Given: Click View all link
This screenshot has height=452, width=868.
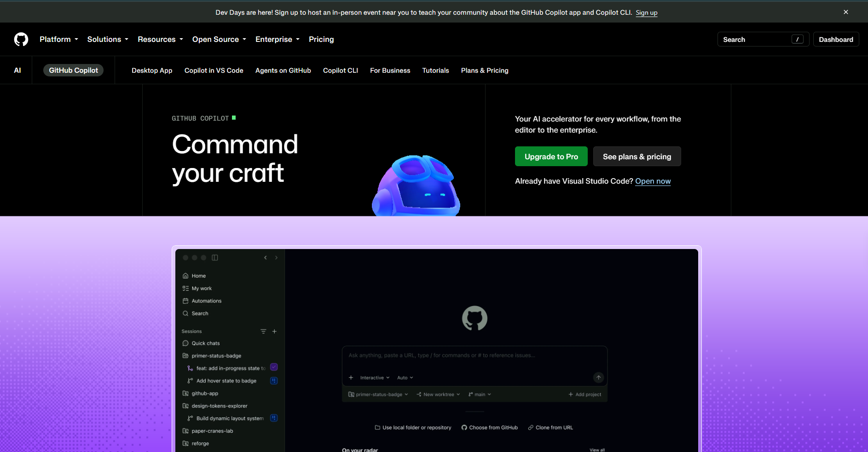Looking at the screenshot, I should [x=597, y=450].
